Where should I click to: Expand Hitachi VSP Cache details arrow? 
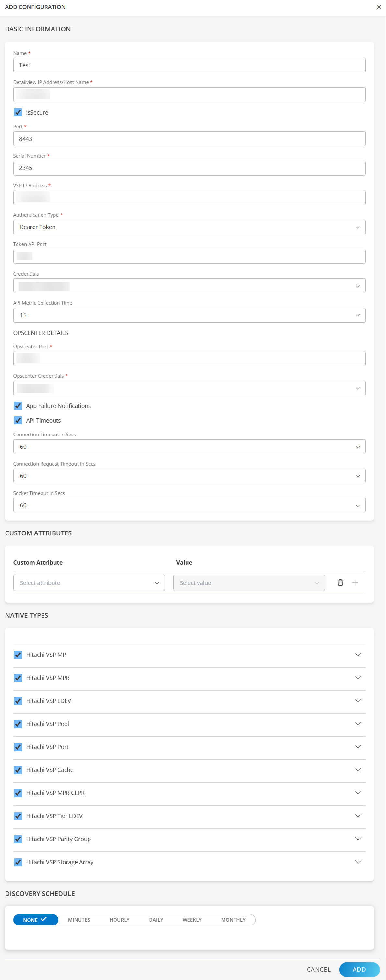[357, 770]
